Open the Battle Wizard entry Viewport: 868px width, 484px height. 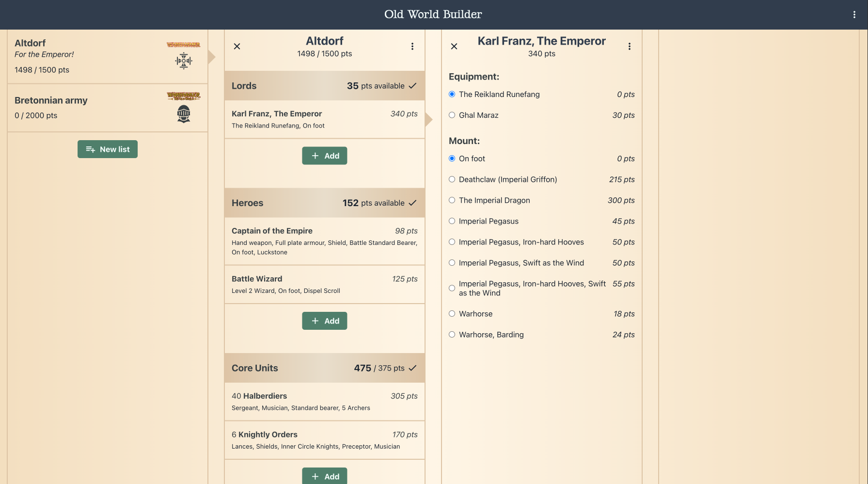[x=325, y=285]
